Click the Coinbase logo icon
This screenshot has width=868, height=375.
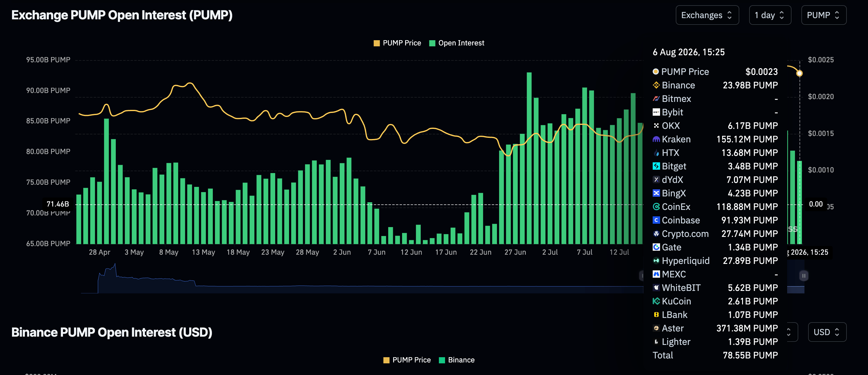(656, 220)
